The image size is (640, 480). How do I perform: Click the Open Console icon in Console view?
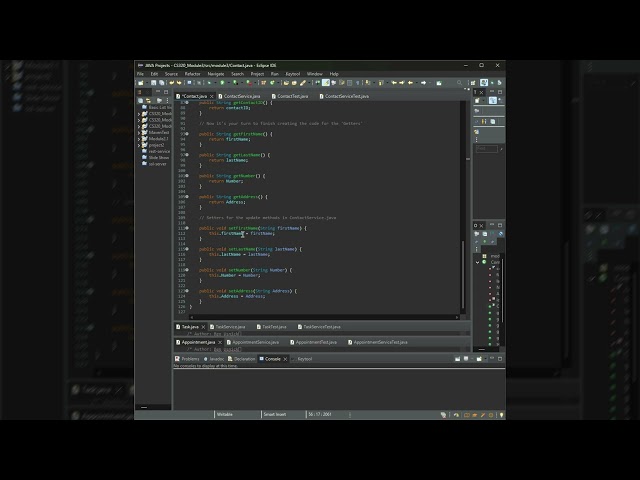(x=479, y=359)
